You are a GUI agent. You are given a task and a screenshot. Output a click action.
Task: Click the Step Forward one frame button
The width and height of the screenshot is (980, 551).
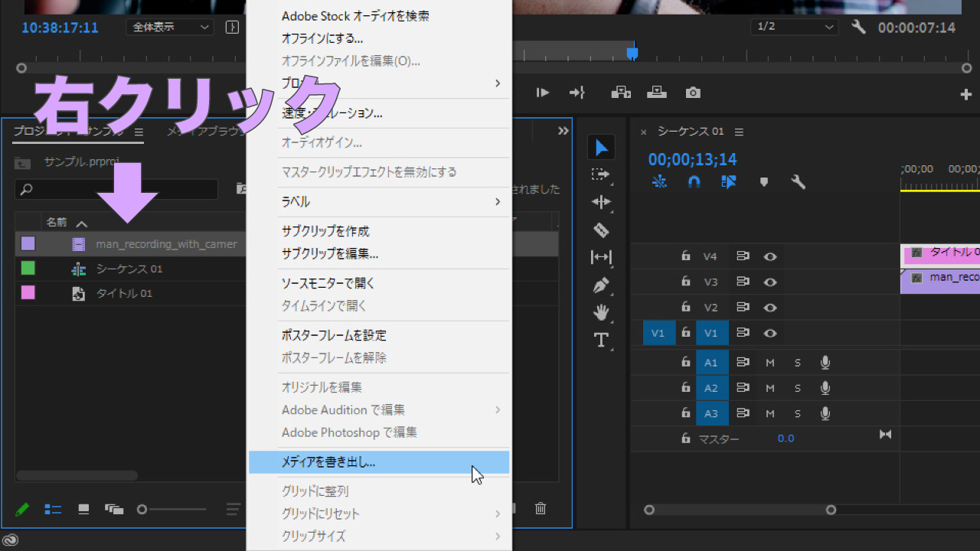click(543, 93)
